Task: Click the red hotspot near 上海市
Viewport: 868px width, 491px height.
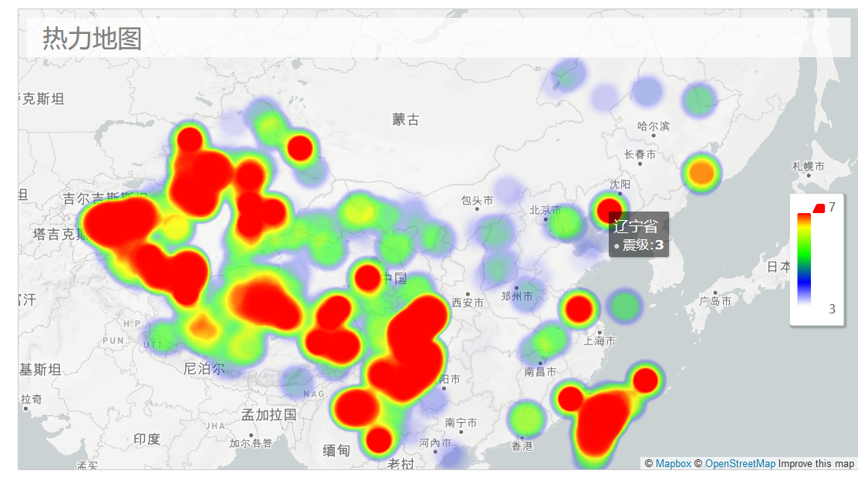Action: [x=579, y=310]
